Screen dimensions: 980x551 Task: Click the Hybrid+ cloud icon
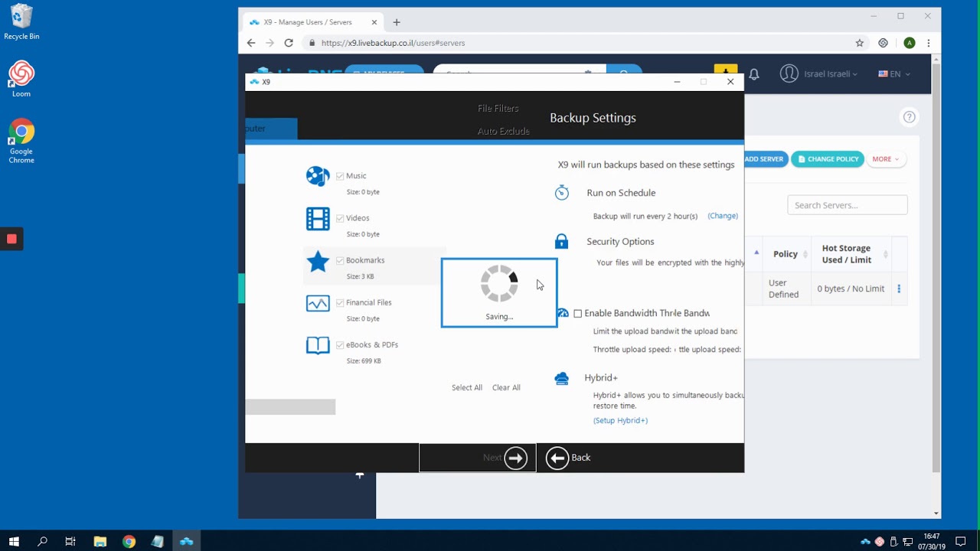[x=562, y=378]
